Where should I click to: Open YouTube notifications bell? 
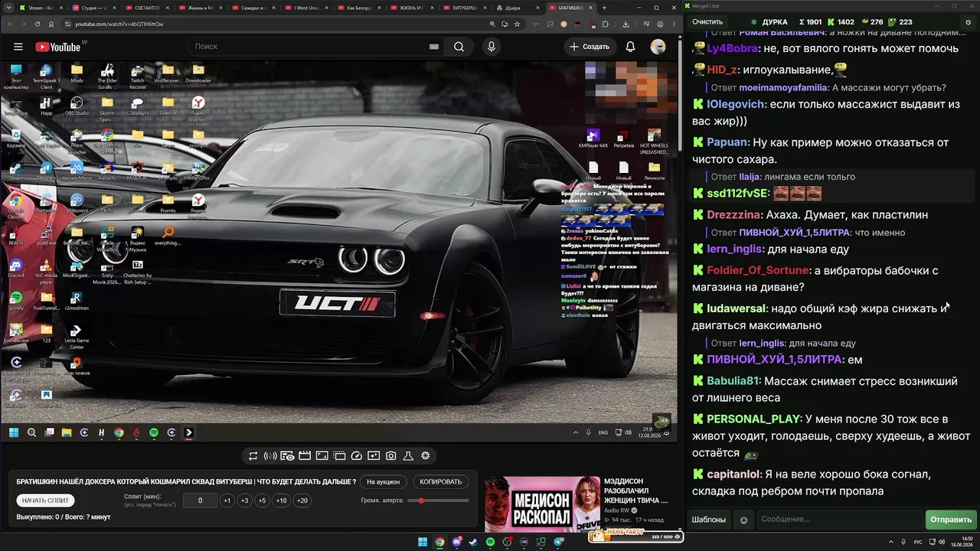(630, 47)
